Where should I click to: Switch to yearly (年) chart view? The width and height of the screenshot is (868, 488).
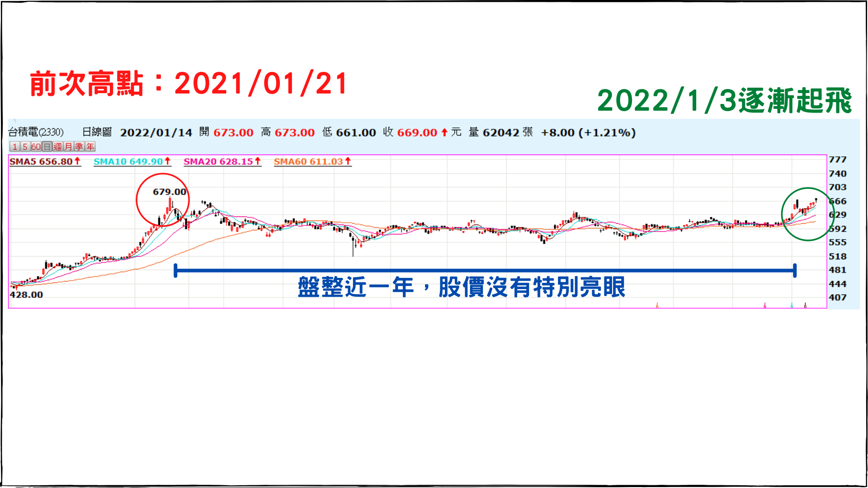(90, 147)
